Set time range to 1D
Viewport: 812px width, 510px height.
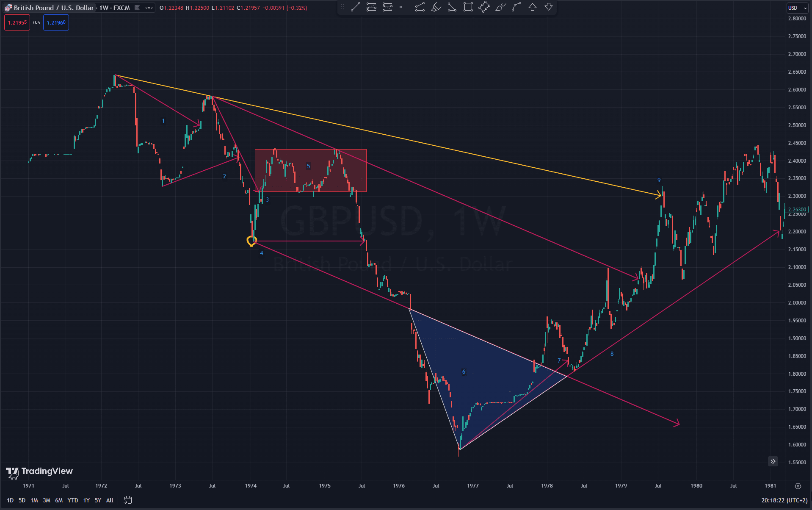tap(10, 500)
